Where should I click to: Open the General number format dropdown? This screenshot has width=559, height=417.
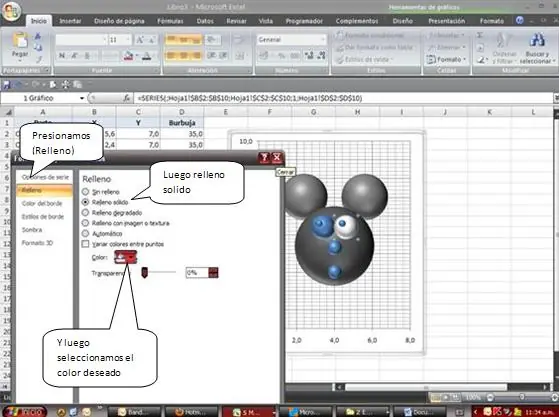[291, 40]
